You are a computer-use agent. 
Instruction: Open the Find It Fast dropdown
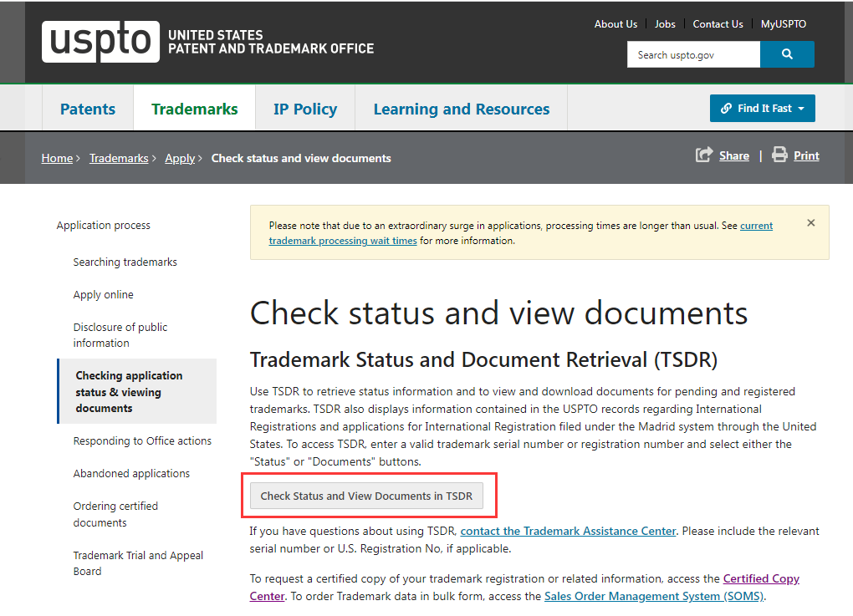pos(762,109)
